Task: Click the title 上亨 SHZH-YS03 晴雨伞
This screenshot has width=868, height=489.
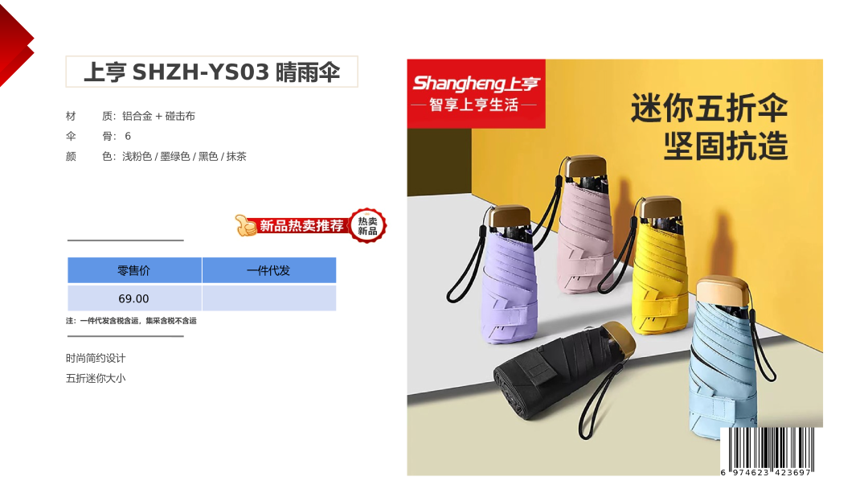Action: point(212,72)
